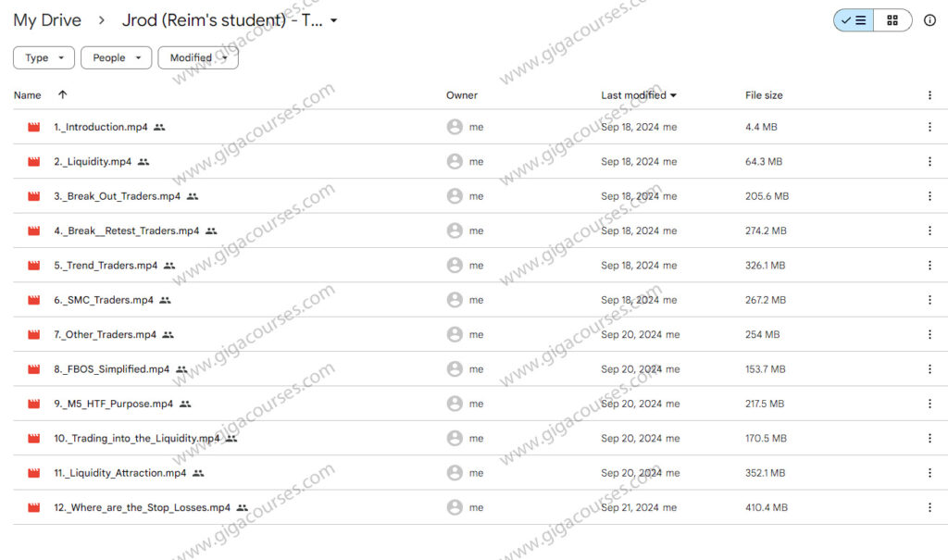The image size is (948, 560).
Task: Click the Name column sort arrow
Action: coord(63,95)
